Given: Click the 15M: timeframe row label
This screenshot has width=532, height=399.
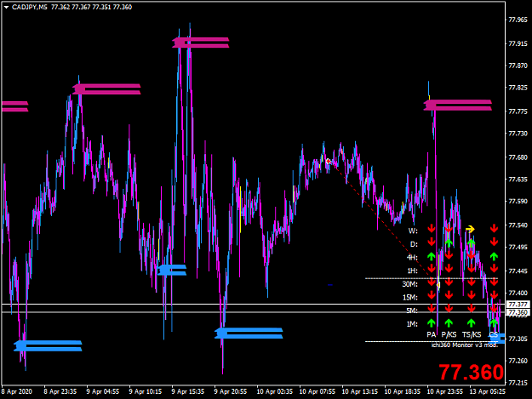Looking at the screenshot, I should pyautogui.click(x=410, y=298).
